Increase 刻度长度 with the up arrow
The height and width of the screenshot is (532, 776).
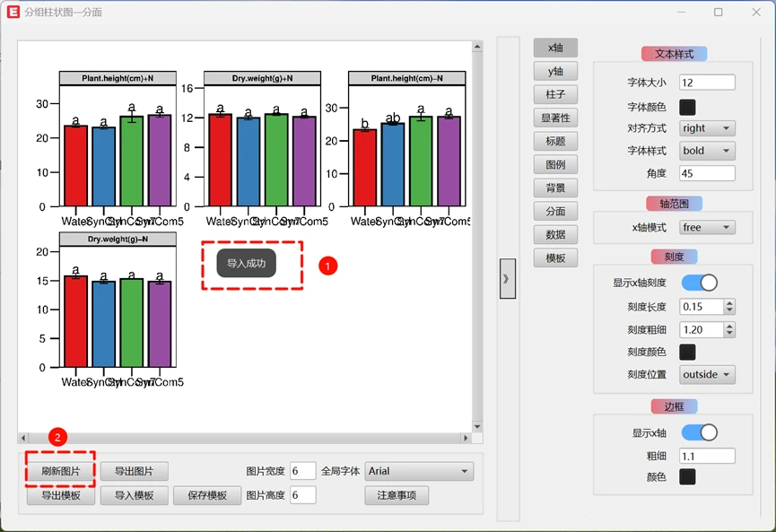click(729, 303)
